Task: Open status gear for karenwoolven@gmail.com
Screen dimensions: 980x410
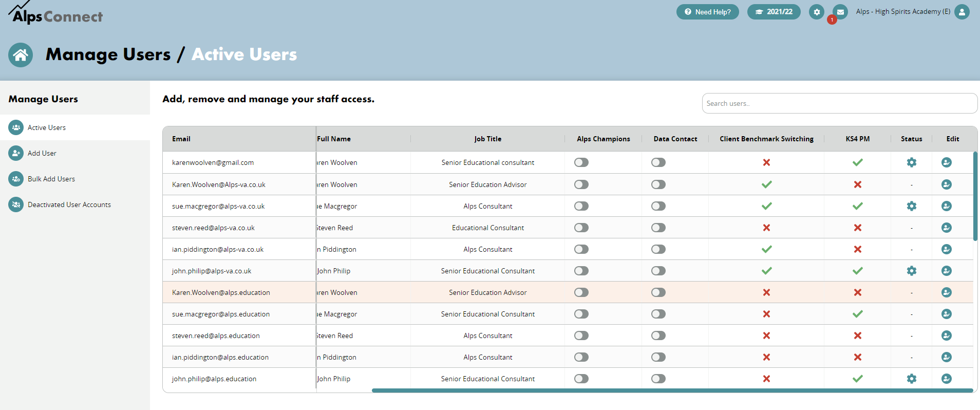Action: 912,162
